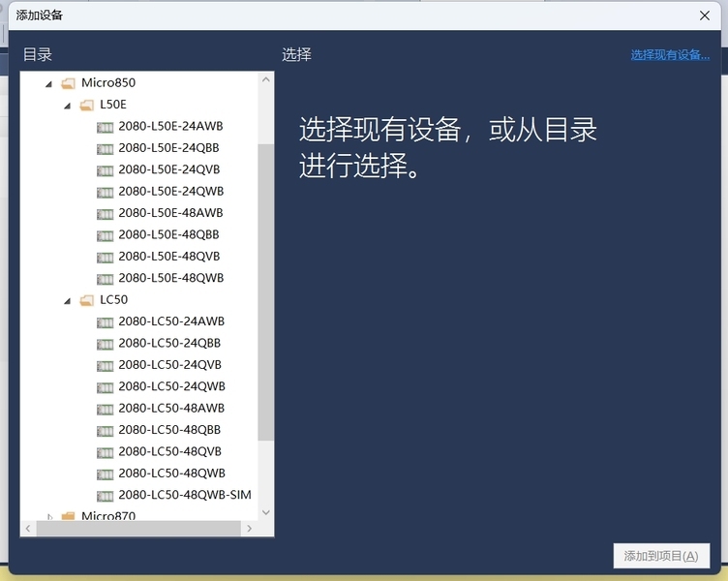Click controller icon beside 2080-LC50-48QVB
This screenshot has height=581, width=728.
pyautogui.click(x=105, y=452)
